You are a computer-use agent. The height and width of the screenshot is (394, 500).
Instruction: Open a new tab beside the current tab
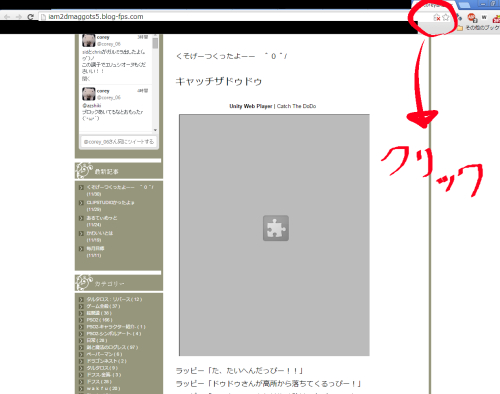[x=464, y=5]
